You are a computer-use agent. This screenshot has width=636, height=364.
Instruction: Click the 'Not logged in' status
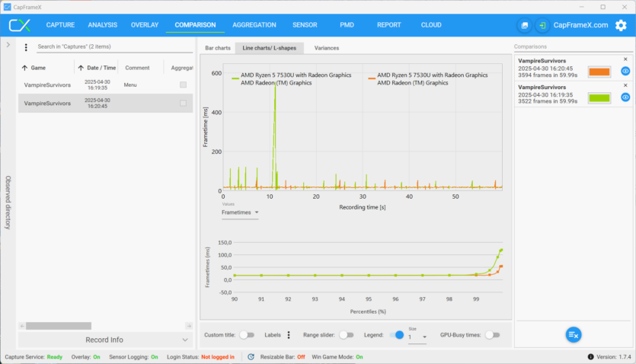point(218,356)
